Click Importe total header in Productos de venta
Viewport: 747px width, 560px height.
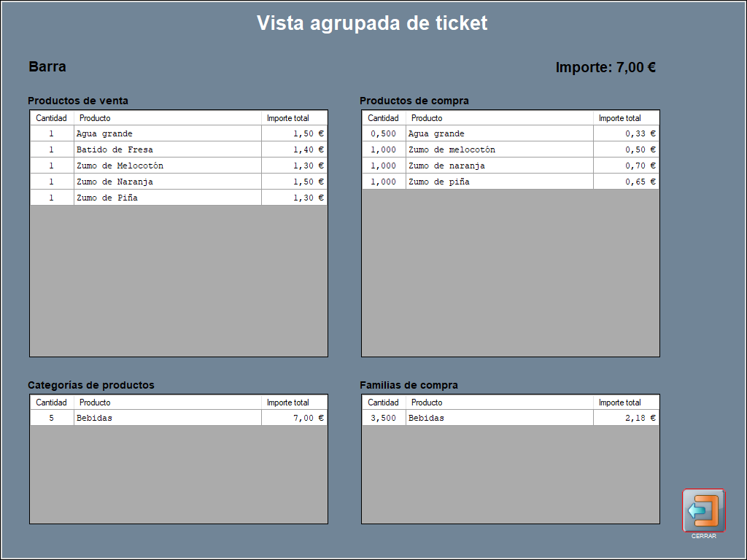[x=288, y=118]
